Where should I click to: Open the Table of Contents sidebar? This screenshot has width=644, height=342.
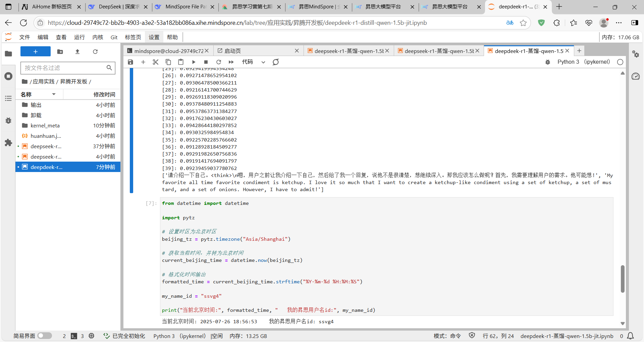[8, 98]
